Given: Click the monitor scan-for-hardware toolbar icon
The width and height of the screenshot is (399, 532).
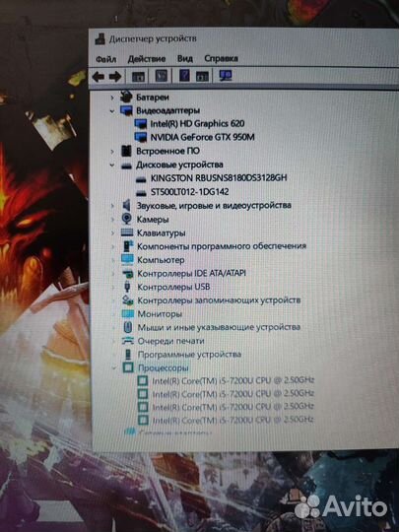Looking at the screenshot, I should [226, 75].
